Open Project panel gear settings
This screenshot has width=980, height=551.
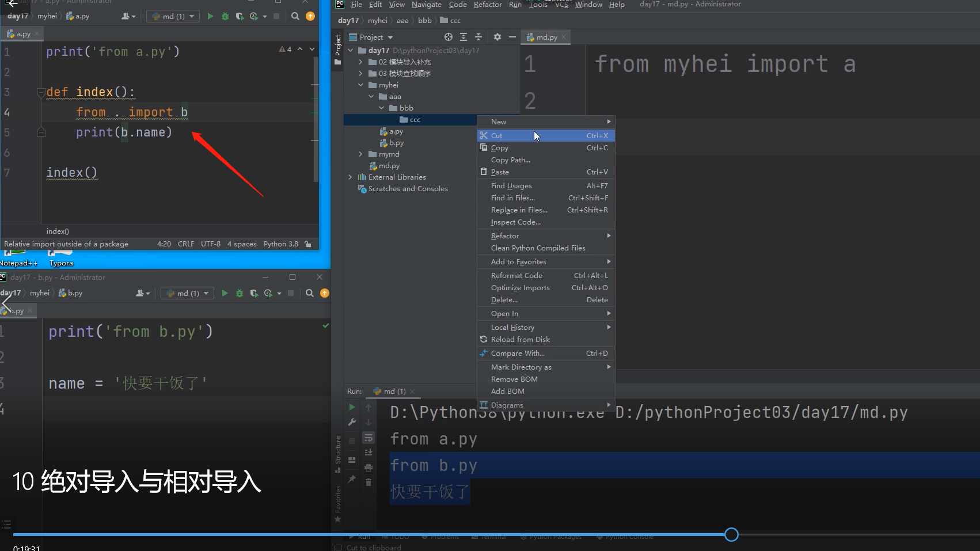point(497,37)
